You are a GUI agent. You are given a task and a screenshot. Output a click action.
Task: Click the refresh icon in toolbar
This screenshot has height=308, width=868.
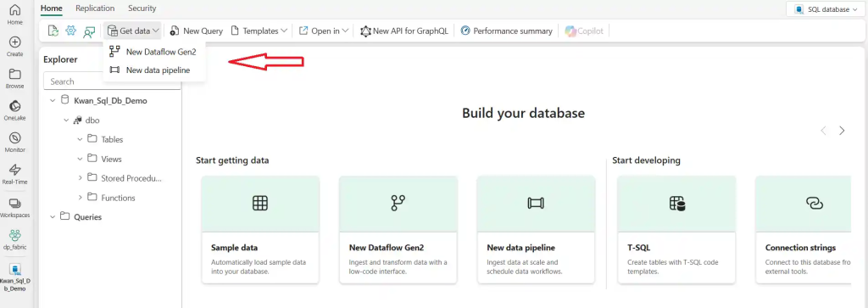(53, 31)
